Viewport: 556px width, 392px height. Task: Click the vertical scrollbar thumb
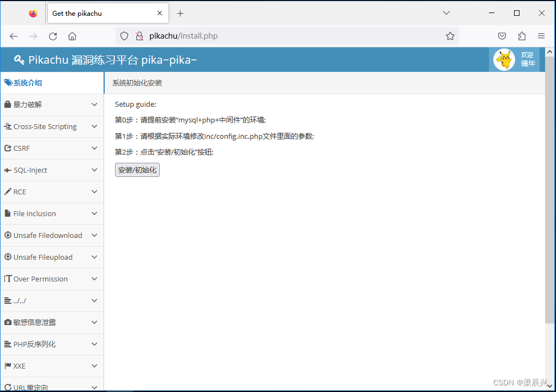click(549, 189)
